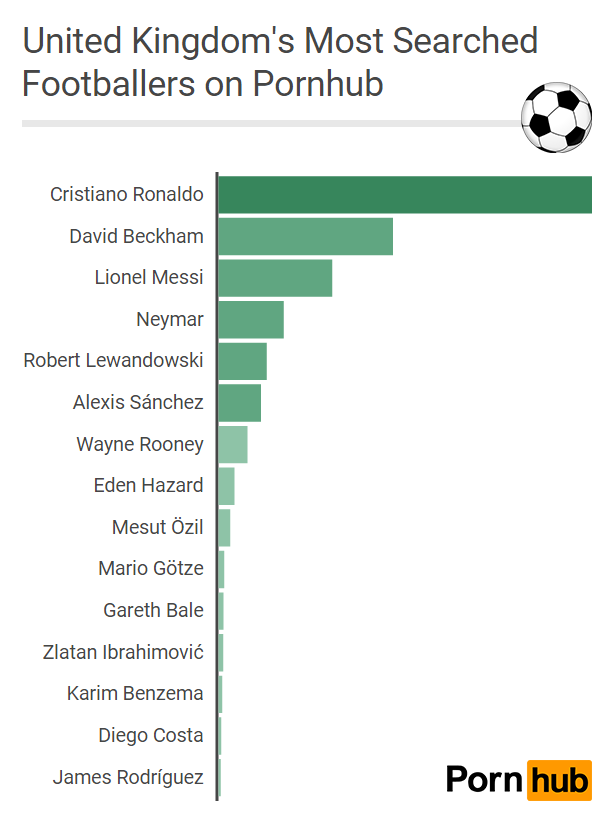Click the soccer ball icon
This screenshot has height=827, width=615.
pos(557,117)
